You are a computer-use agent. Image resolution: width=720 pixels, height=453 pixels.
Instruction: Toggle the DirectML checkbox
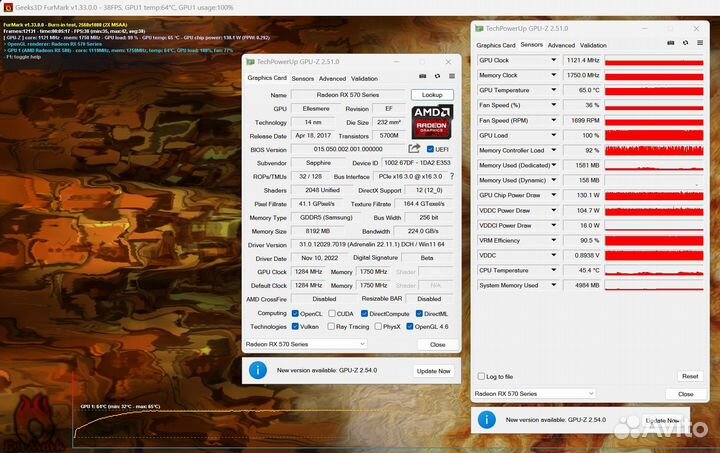click(419, 313)
